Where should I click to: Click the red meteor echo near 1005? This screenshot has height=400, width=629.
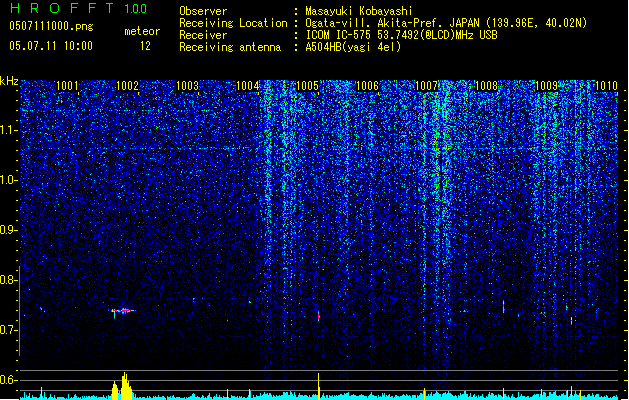coord(319,316)
